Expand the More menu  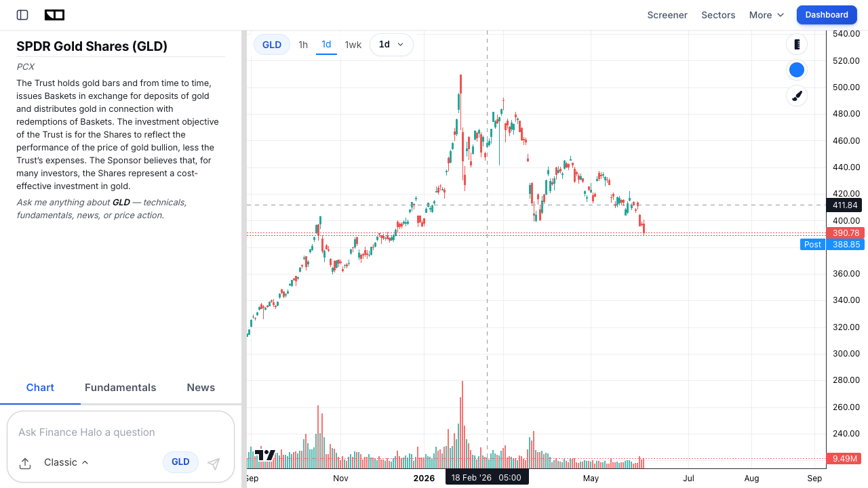(766, 15)
